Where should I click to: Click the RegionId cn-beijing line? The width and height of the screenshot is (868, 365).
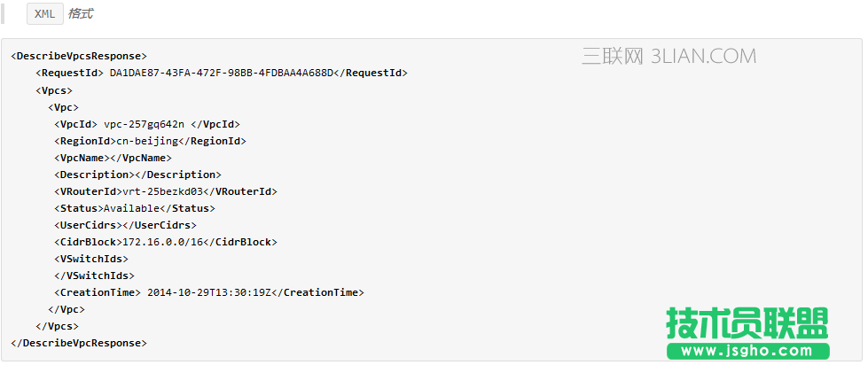[x=150, y=141]
